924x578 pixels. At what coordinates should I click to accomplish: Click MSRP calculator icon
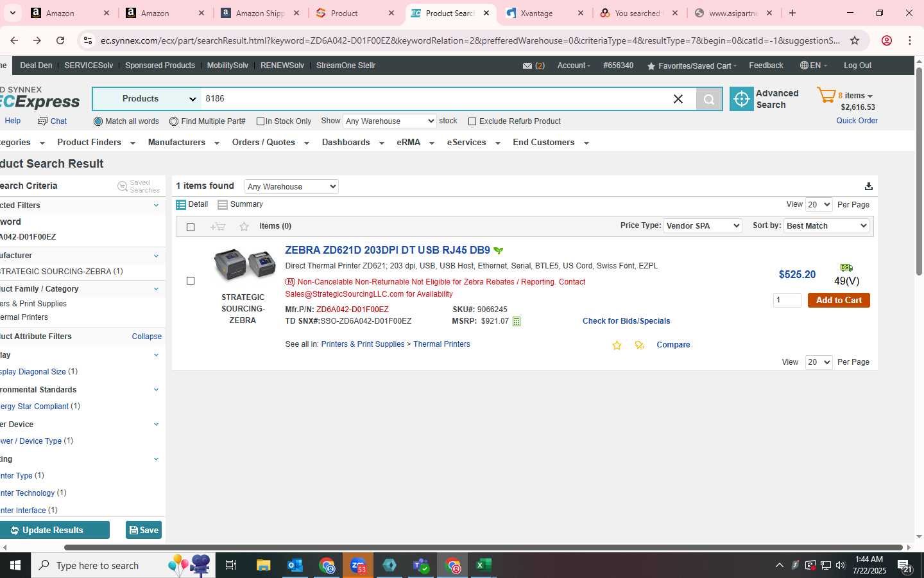517,321
